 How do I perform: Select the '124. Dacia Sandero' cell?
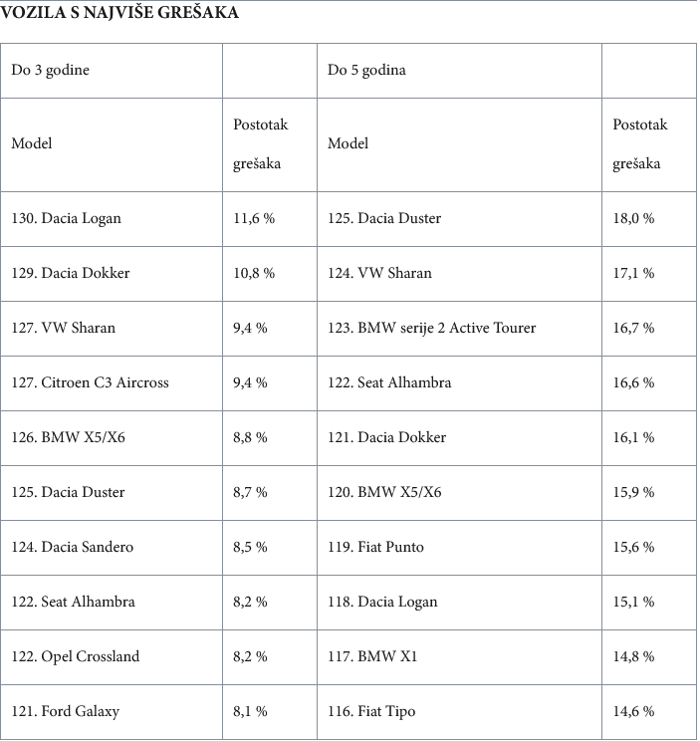point(87,547)
